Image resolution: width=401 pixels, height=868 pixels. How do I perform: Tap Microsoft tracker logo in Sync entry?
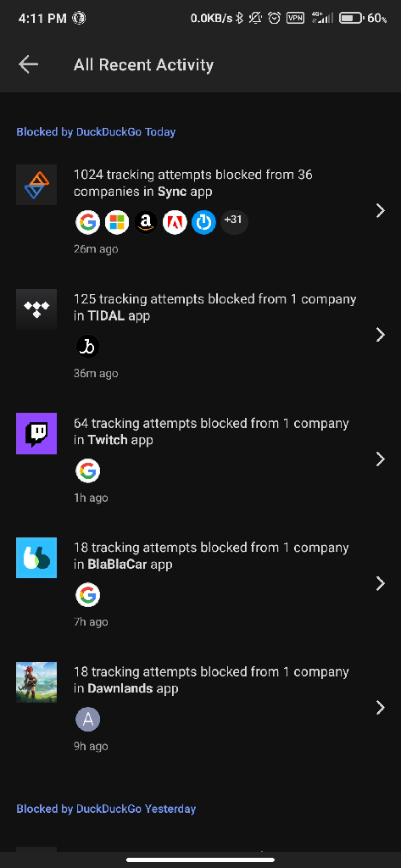tap(117, 223)
